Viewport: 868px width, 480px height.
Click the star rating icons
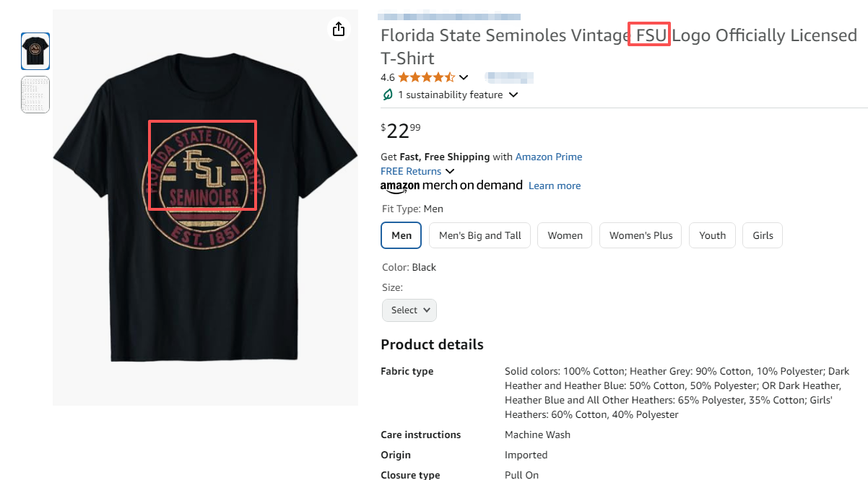tap(426, 77)
